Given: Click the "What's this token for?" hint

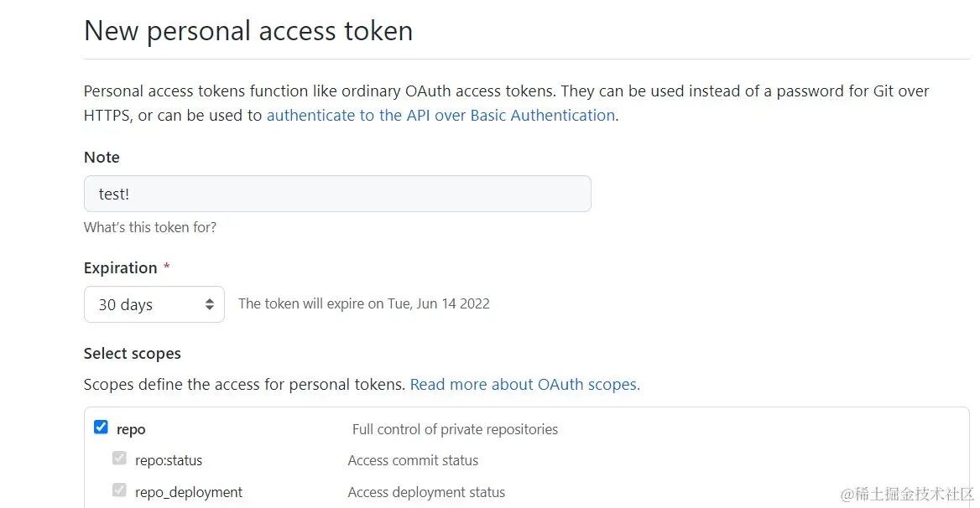Looking at the screenshot, I should (150, 227).
